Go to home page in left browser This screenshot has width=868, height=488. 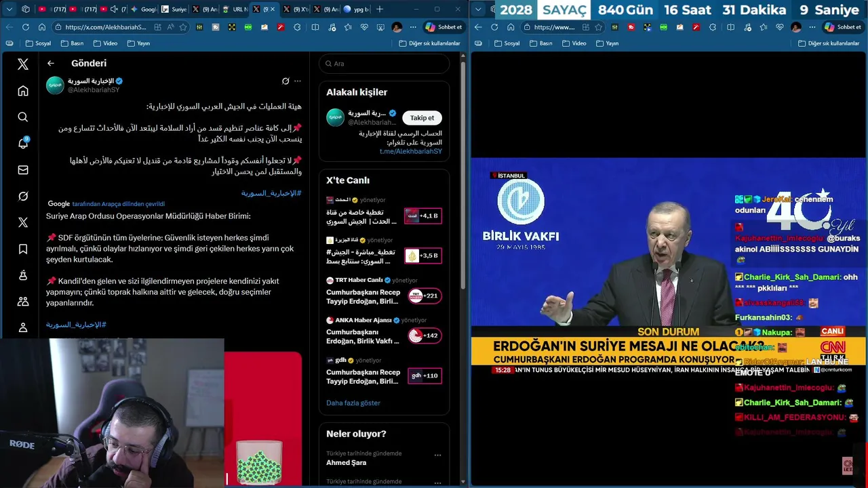[42, 27]
